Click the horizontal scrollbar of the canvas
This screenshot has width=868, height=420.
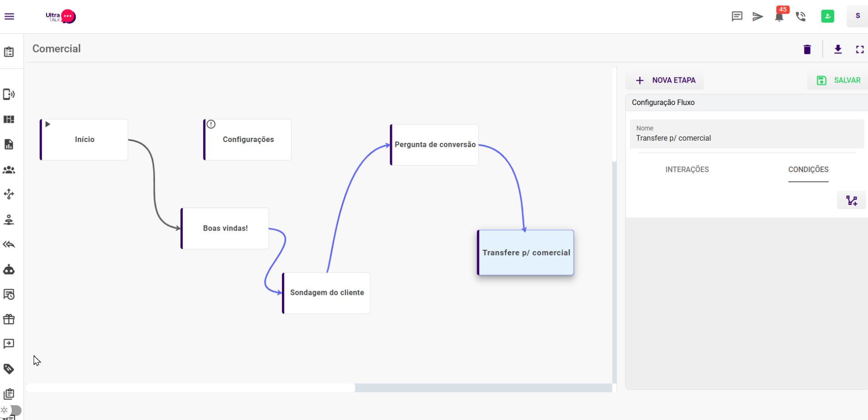coord(191,388)
